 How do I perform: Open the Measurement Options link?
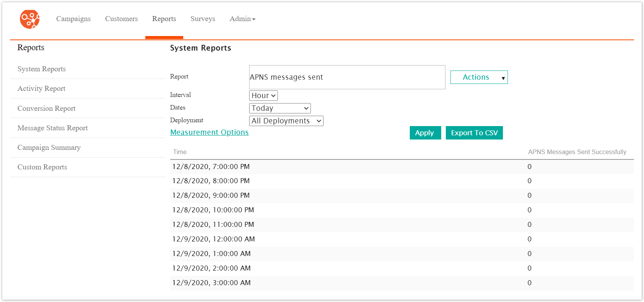pyautogui.click(x=209, y=132)
